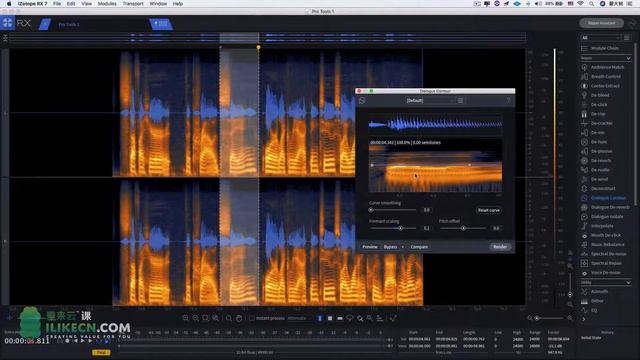This screenshot has width=640, height=360.
Task: Select the hand grab tool
Action: [239, 318]
